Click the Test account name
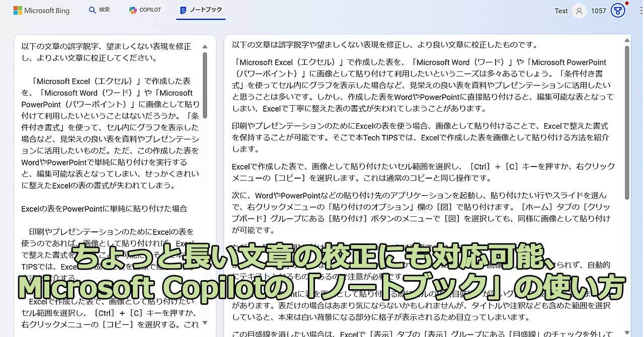Image resolution: width=644 pixels, height=337 pixels. (562, 11)
